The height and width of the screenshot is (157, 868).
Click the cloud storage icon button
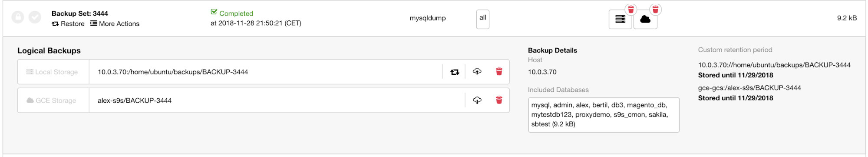[645, 19]
